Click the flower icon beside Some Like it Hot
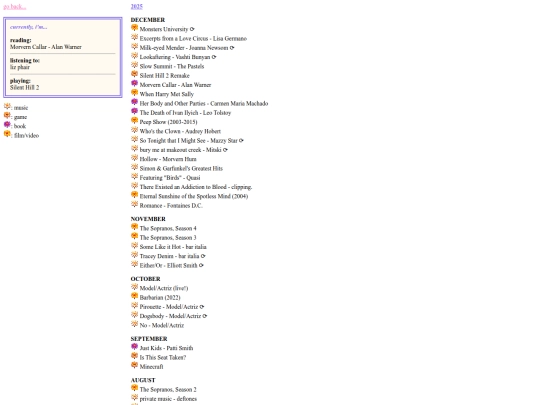540x405 pixels. (x=135, y=246)
